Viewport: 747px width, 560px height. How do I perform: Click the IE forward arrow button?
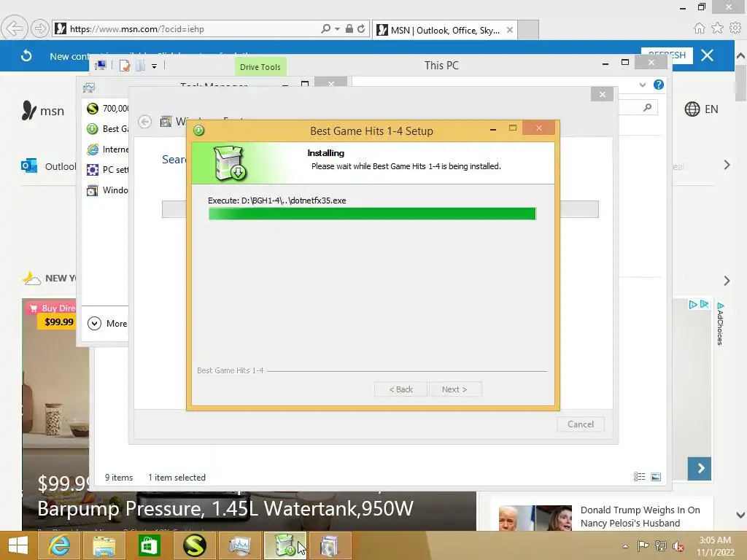tap(40, 28)
